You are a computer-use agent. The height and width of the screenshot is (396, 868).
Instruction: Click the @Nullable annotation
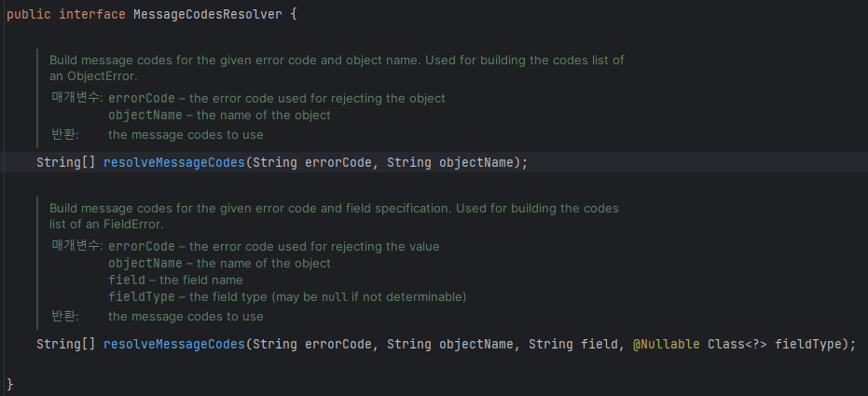tap(667, 344)
